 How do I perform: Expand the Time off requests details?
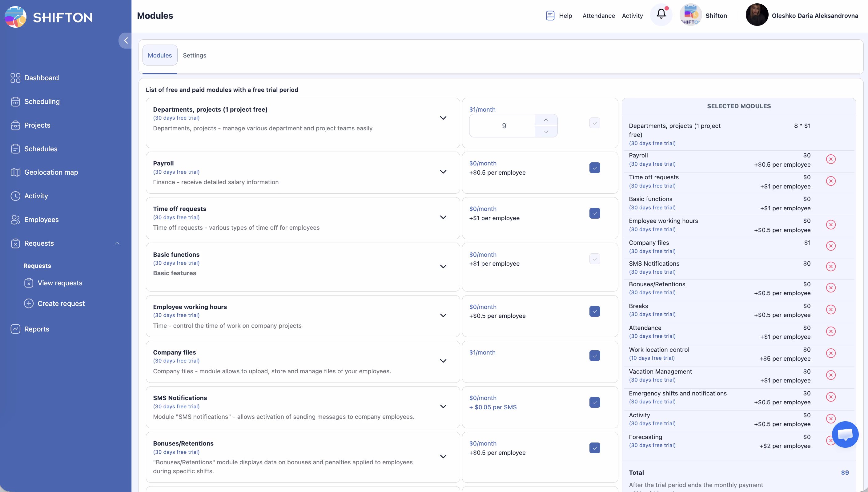tap(443, 217)
